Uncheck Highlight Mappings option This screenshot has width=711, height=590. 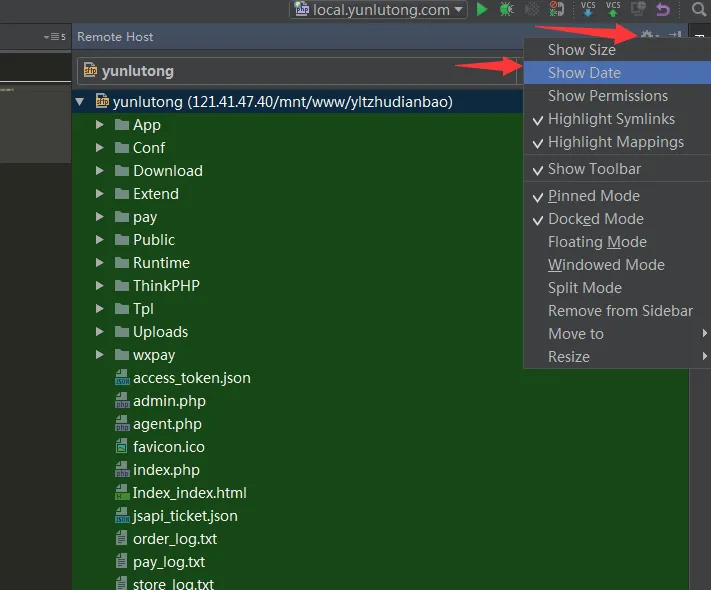click(617, 142)
